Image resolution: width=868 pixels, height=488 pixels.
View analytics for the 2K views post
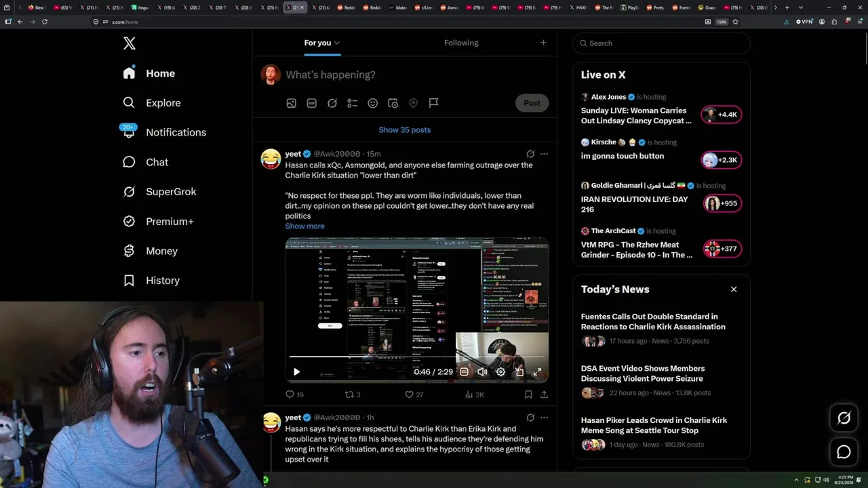pyautogui.click(x=475, y=394)
